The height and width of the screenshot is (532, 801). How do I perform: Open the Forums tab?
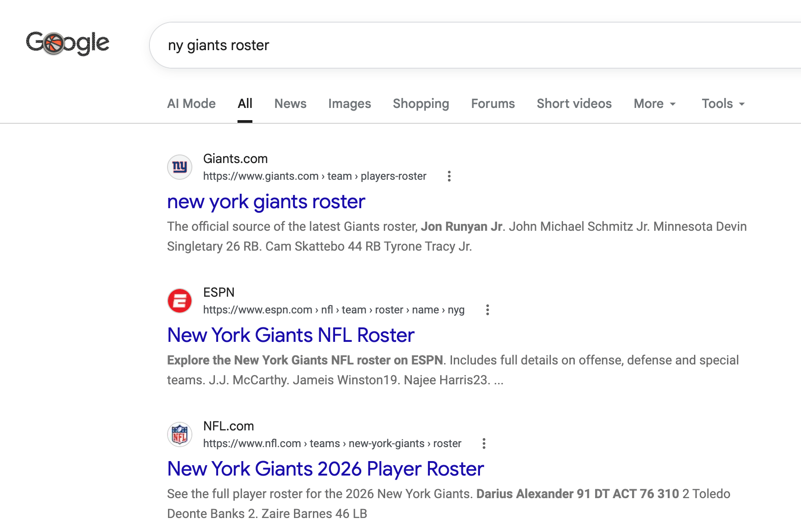tap(493, 104)
